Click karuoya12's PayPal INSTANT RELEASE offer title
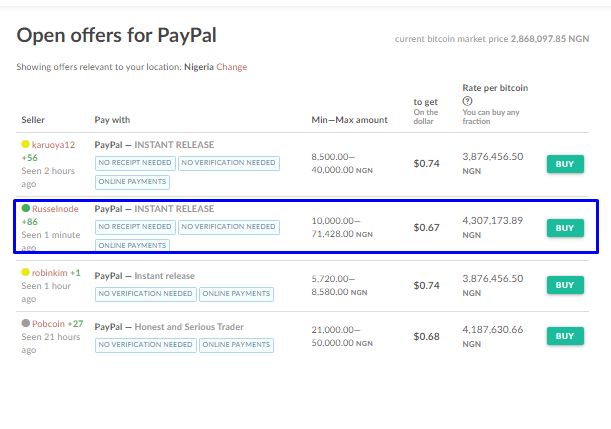Viewport: 611px width, 429px height. [x=154, y=145]
